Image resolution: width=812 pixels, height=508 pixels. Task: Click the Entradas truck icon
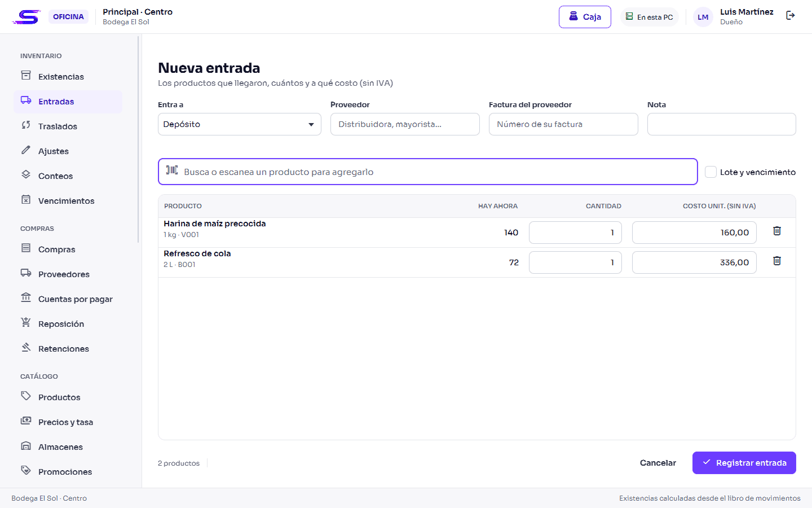(x=26, y=100)
